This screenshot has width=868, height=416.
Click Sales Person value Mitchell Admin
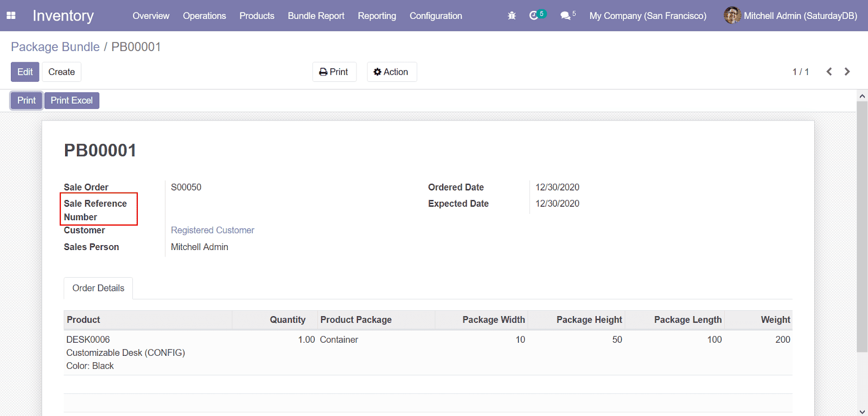click(x=200, y=247)
